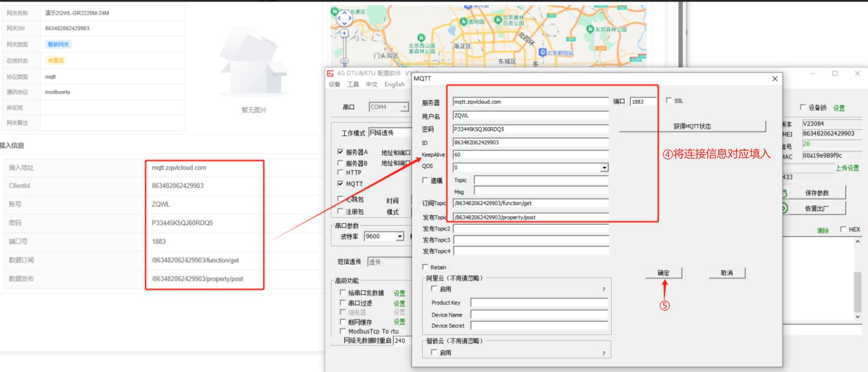Click the log area scrollbar up arrow
Screen dimensions: 868x372
tap(858, 241)
